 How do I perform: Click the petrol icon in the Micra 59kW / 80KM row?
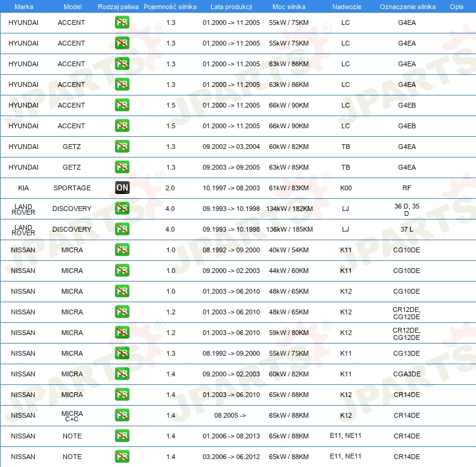[122, 333]
